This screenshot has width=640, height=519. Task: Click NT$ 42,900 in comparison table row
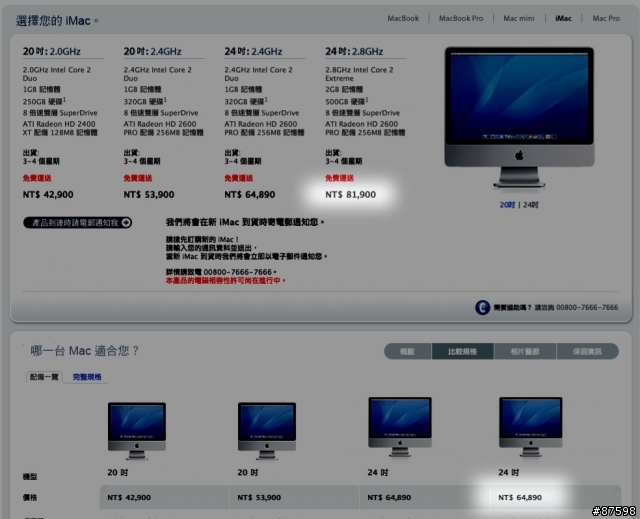(x=129, y=497)
